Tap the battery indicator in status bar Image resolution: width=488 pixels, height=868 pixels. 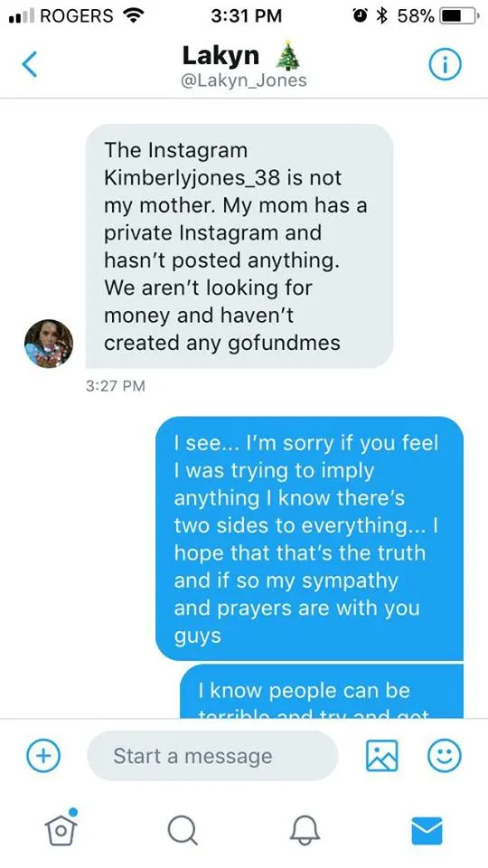[459, 16]
